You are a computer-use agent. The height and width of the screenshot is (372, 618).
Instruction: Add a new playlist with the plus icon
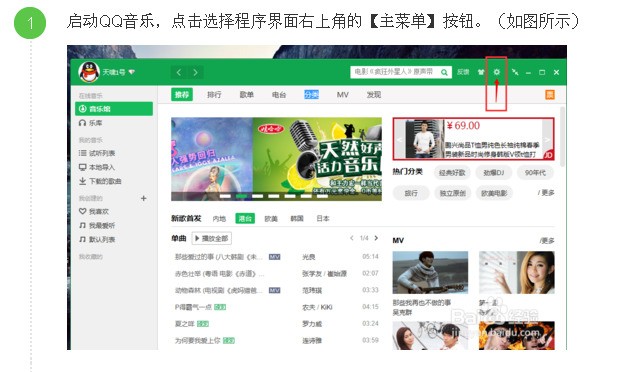coord(143,198)
